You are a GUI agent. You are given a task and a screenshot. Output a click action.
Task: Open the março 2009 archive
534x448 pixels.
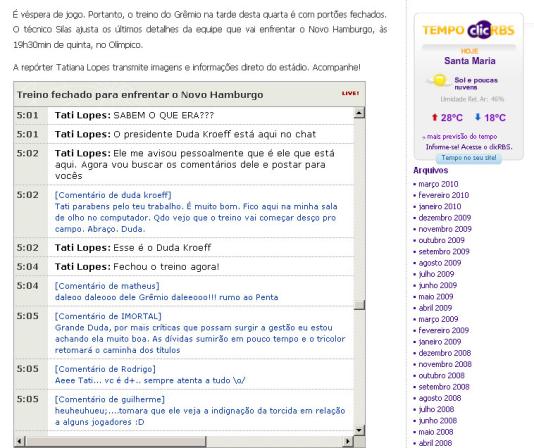click(438, 319)
